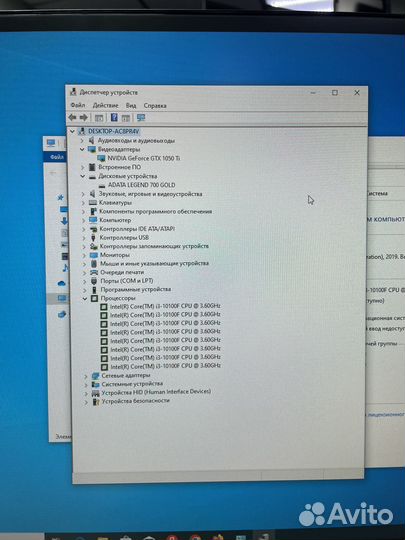This screenshot has width=405, height=540.
Task: Click the monitor icon beside Видеоадаптеры
Action: pos(92,149)
